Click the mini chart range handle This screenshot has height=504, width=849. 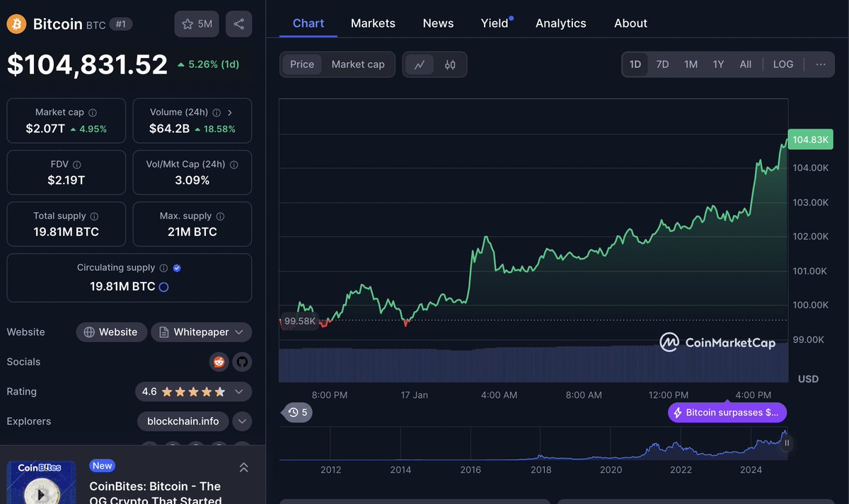(x=787, y=443)
